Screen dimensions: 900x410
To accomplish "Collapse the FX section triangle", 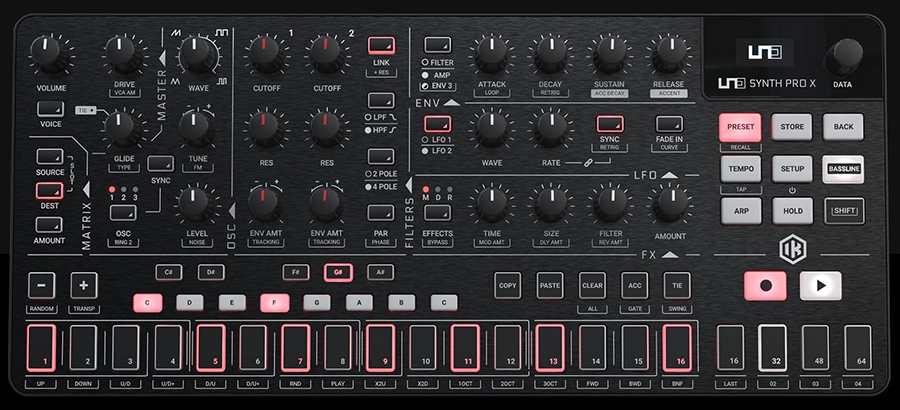I will coord(669,254).
